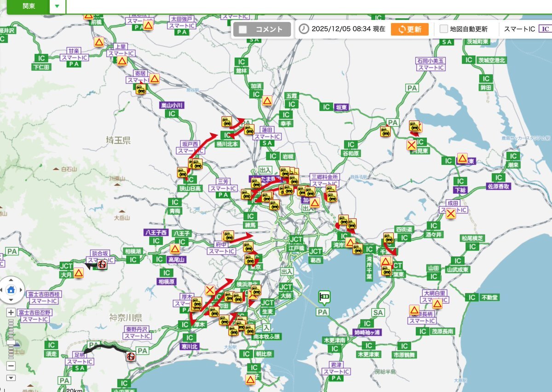Pan the map up with arrow

[11, 280]
